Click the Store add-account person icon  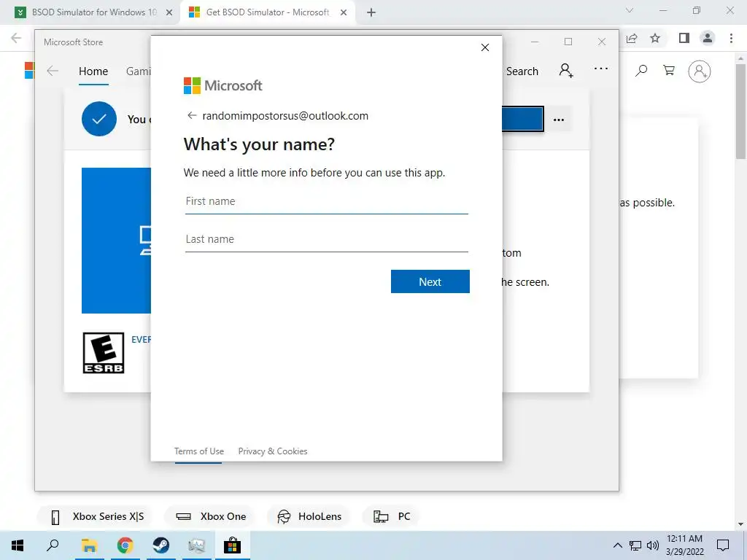pyautogui.click(x=566, y=71)
